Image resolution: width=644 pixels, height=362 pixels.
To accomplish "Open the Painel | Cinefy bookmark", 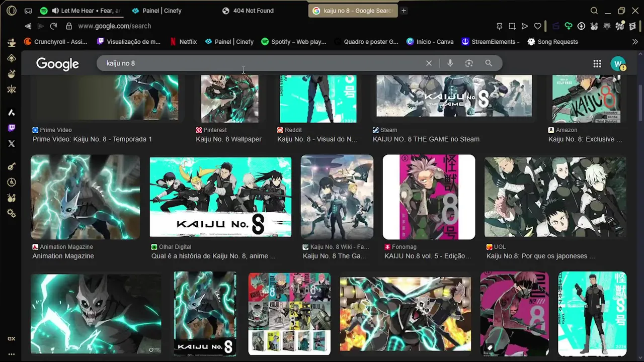I will (229, 42).
